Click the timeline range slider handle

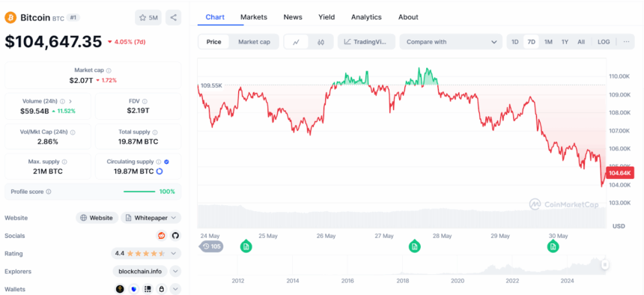[605, 264]
